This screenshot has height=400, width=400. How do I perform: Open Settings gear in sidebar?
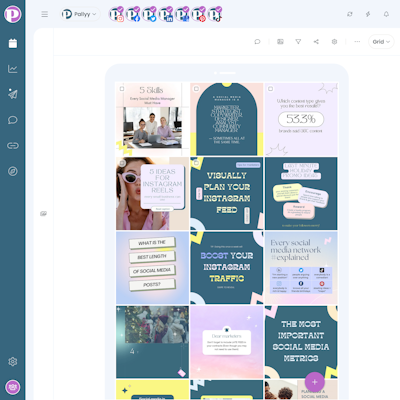[x=13, y=362]
